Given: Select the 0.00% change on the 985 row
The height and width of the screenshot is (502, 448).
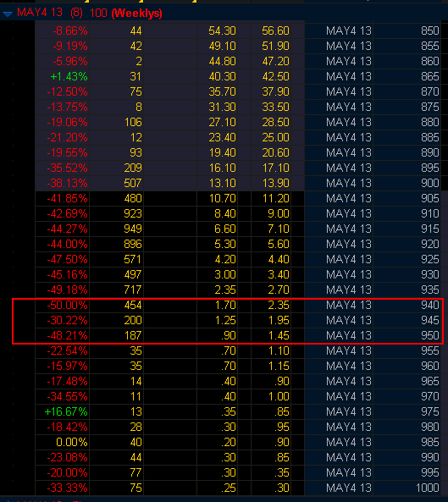Looking at the screenshot, I should click(x=72, y=442).
